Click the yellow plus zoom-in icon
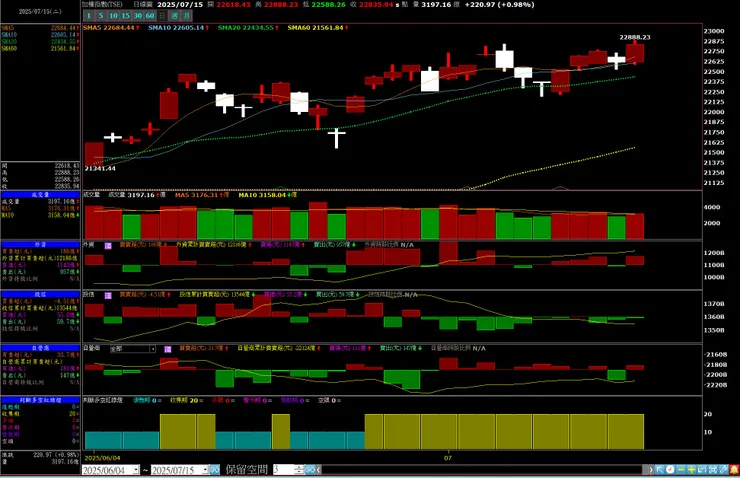Screen dimensions: 740x478 691,470
